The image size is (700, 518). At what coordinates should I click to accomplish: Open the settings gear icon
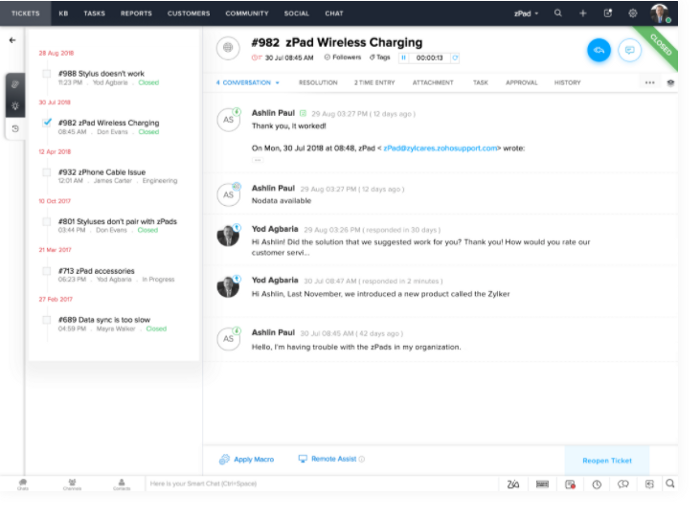click(632, 13)
